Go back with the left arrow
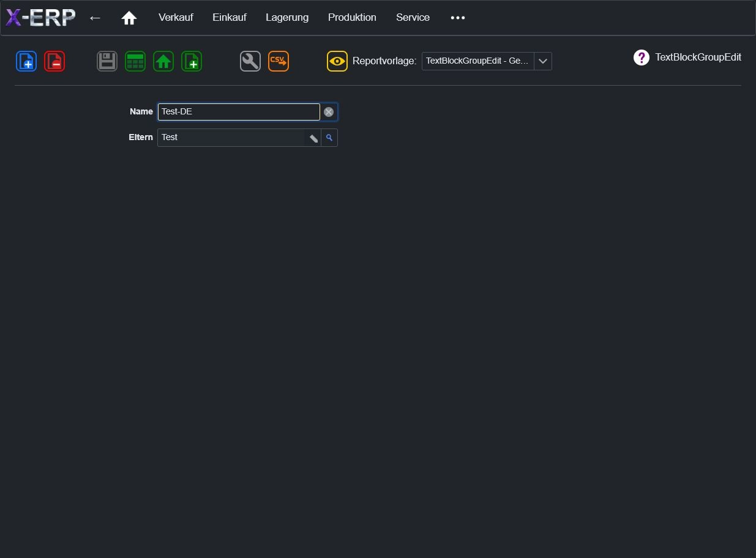The image size is (756, 558). tap(95, 18)
